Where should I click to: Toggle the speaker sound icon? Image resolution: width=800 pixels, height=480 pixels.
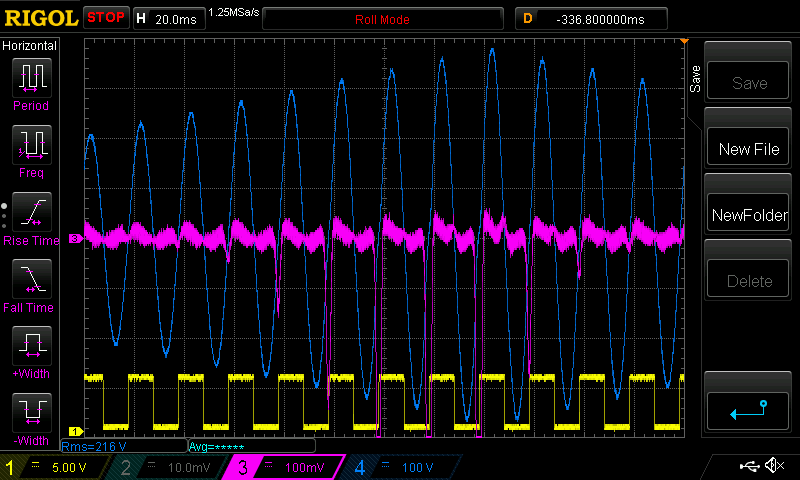[x=774, y=466]
